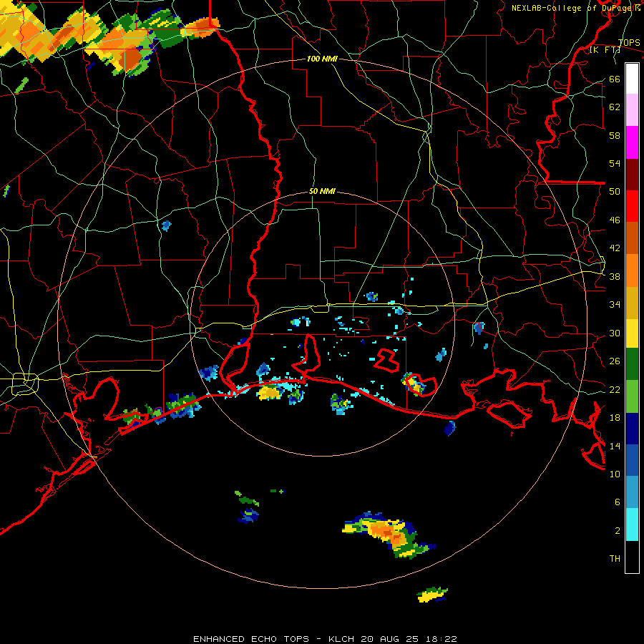Click the 100 NMI range ring label

(x=322, y=59)
